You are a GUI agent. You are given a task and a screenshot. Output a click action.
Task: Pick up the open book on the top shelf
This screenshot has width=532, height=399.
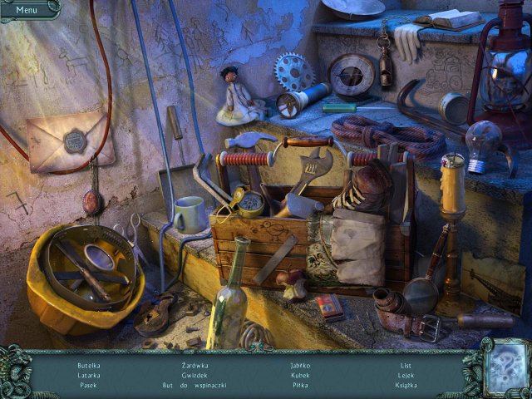(x=449, y=19)
